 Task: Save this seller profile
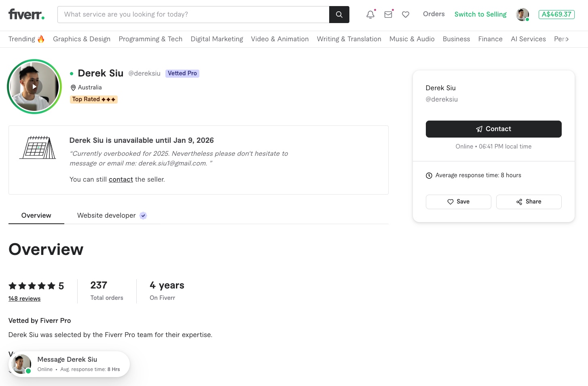pos(459,202)
